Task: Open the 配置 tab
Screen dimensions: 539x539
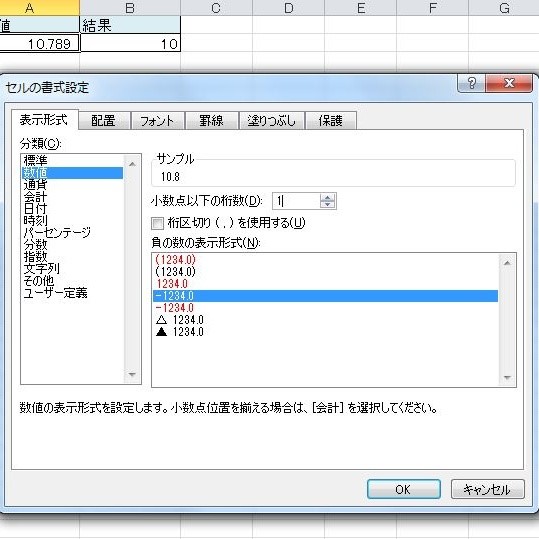Action: [103, 121]
